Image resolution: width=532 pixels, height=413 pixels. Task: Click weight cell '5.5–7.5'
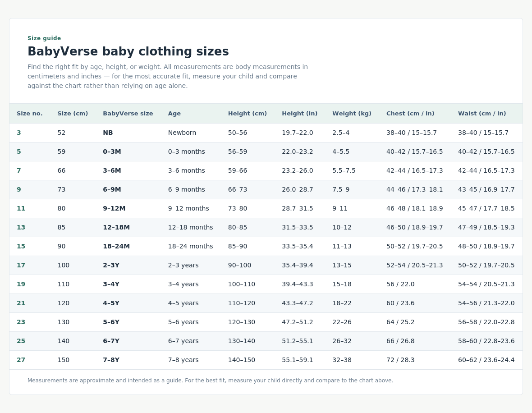coord(344,171)
